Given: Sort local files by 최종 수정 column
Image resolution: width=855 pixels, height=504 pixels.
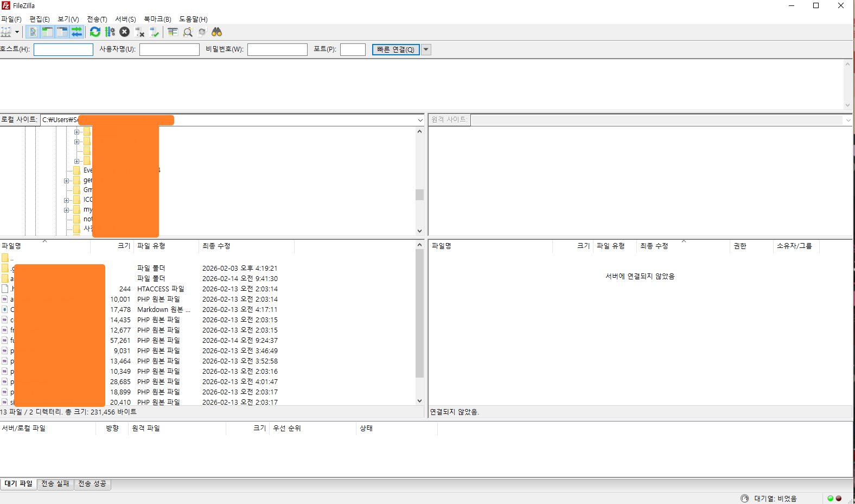Looking at the screenshot, I should pyautogui.click(x=246, y=246).
